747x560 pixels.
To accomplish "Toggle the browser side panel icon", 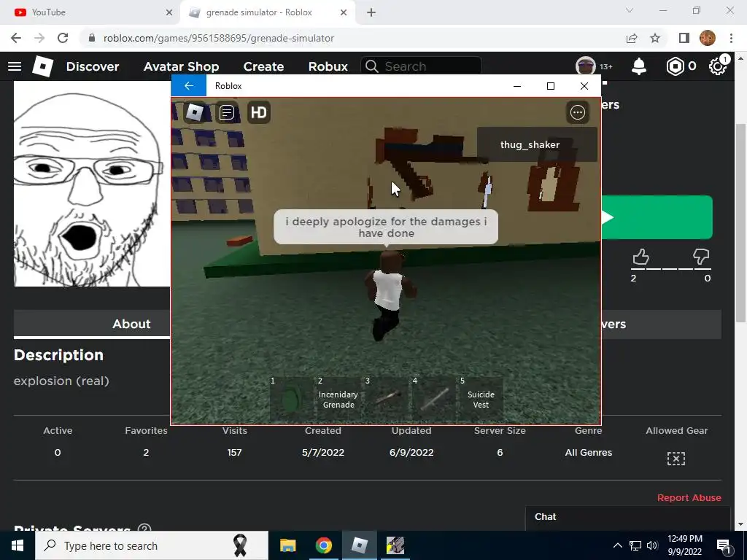I will point(684,38).
